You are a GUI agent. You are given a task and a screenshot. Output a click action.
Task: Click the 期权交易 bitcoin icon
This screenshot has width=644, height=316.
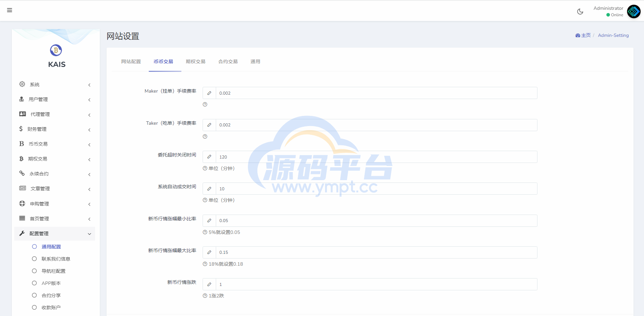[x=21, y=159]
